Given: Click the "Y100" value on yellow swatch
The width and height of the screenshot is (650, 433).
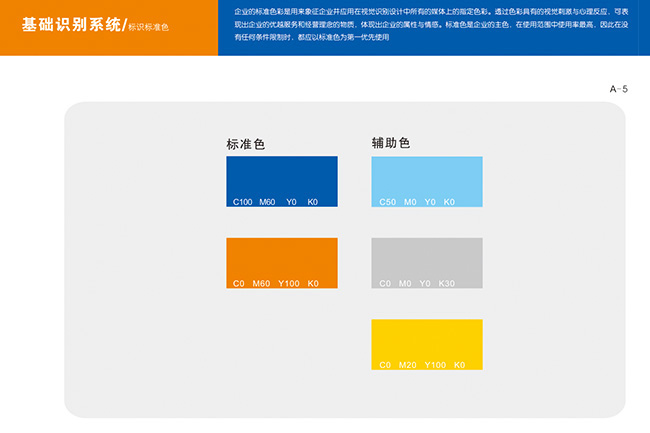Looking at the screenshot, I should click(x=435, y=365).
